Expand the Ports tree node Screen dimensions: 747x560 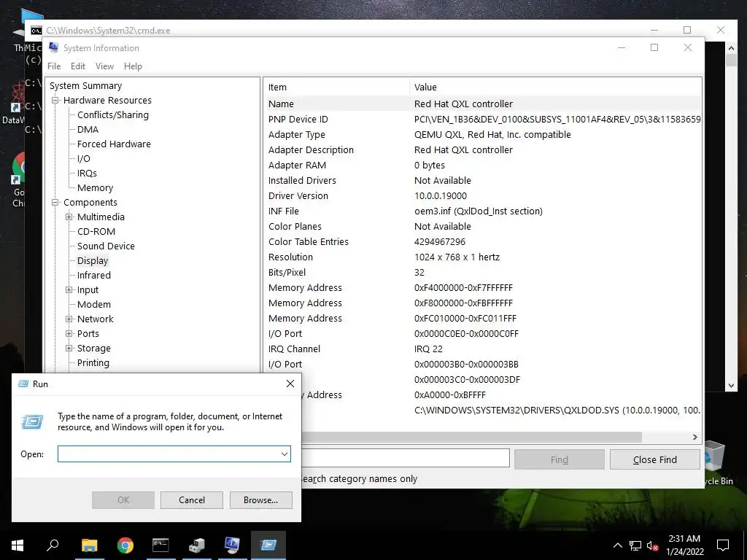point(69,334)
